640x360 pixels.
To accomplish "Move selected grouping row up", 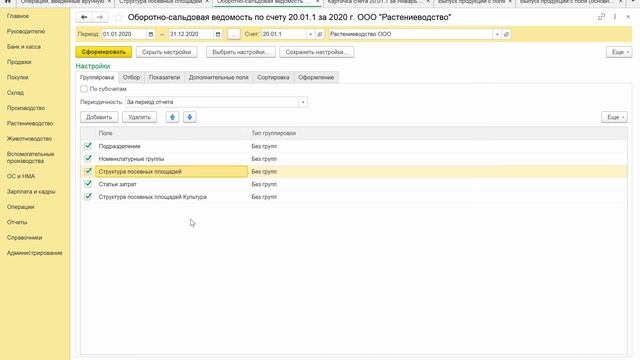I will click(172, 117).
